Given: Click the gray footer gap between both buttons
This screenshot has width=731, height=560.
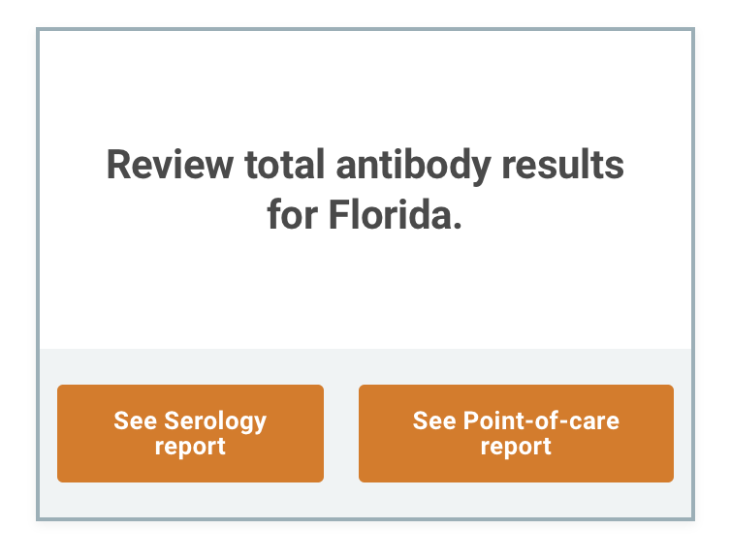Looking at the screenshot, I should [x=341, y=433].
